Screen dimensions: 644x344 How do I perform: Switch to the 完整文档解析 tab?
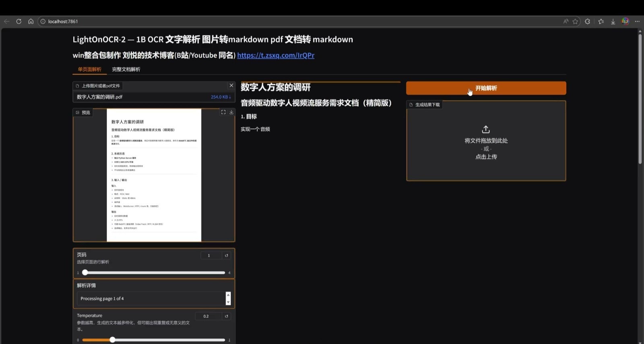coord(126,69)
